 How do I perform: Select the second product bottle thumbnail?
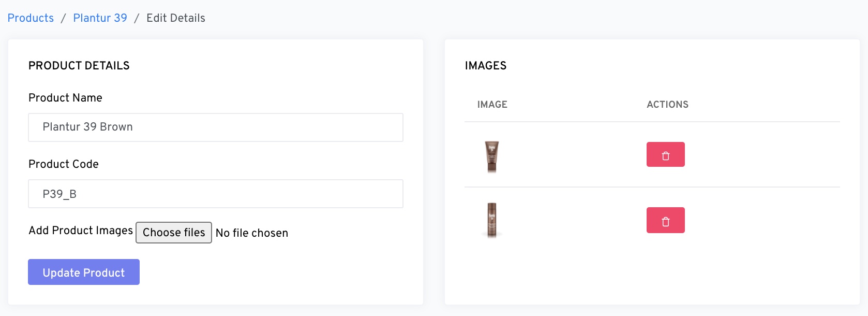[491, 220]
